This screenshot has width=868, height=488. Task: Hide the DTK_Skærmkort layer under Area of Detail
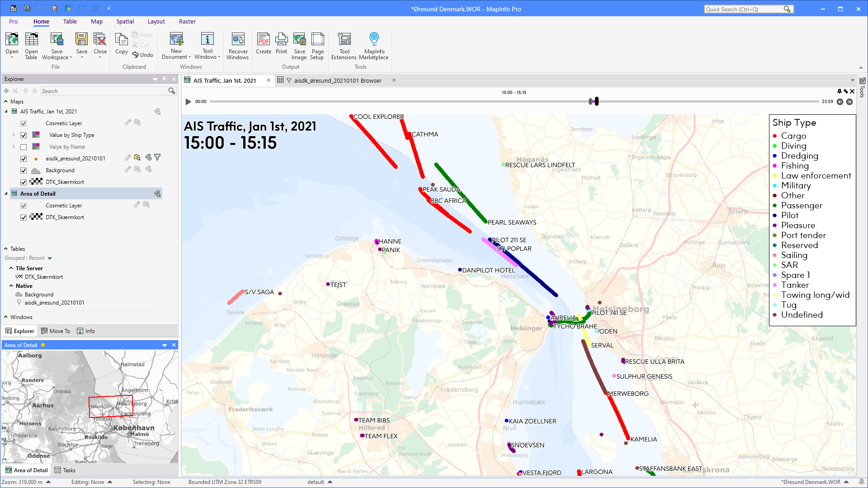click(x=23, y=217)
